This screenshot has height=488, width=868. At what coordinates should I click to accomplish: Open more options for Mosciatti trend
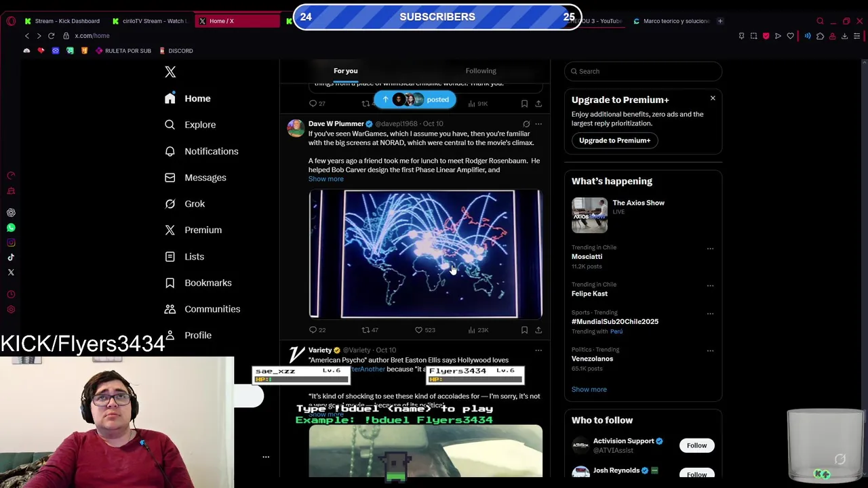coord(710,249)
